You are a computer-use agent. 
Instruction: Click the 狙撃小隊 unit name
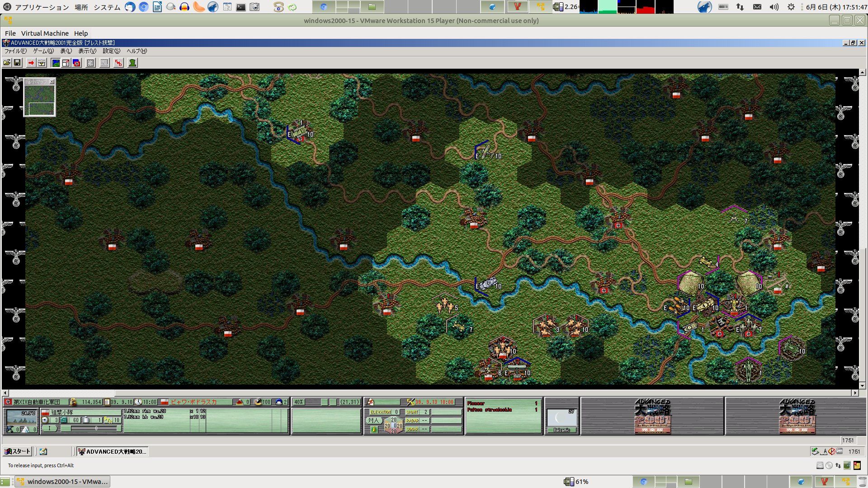[62, 413]
